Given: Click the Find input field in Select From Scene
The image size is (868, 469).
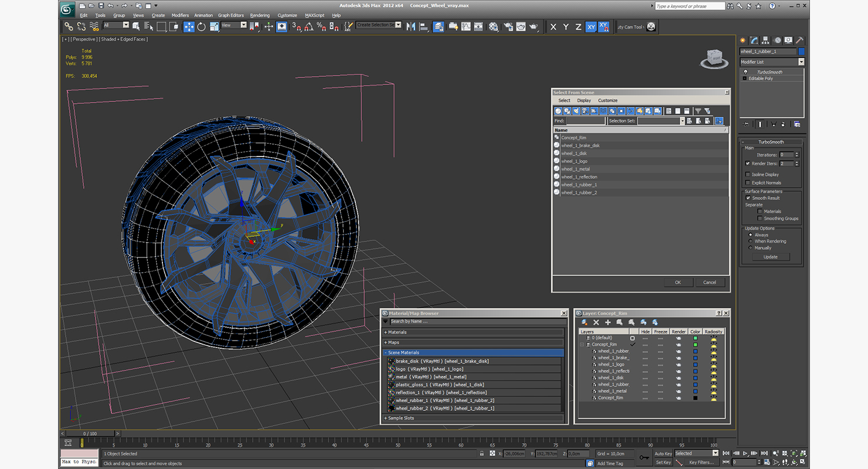Looking at the screenshot, I should (585, 121).
